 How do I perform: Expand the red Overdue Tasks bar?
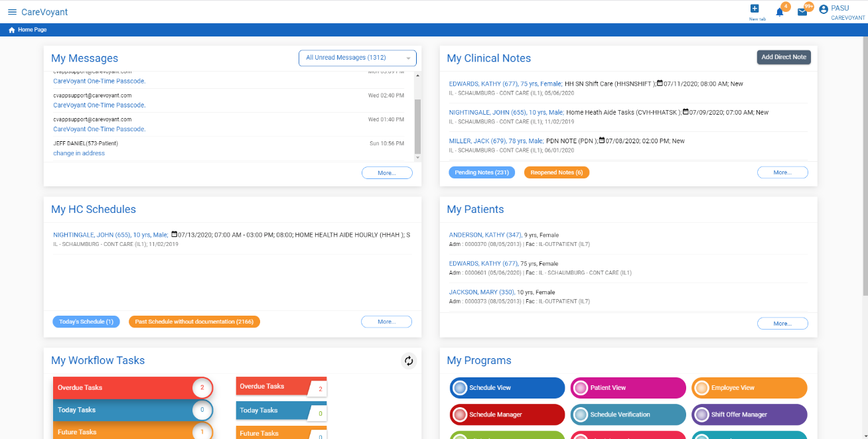[x=133, y=388]
